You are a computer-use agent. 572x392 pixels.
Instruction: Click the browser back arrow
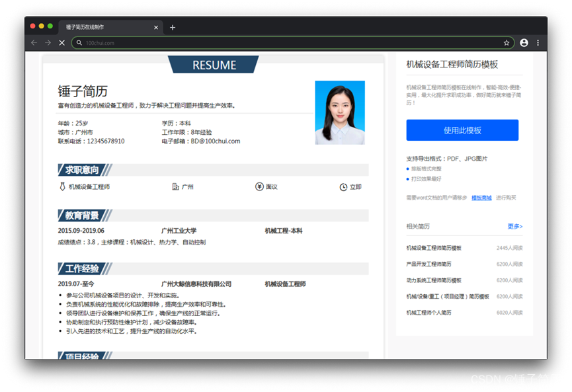click(x=34, y=43)
